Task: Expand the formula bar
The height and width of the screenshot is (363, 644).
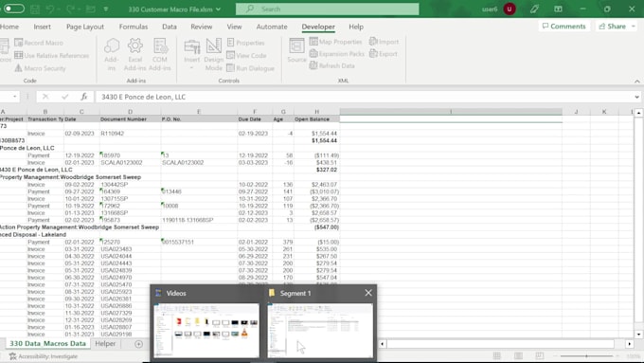Action: point(636,97)
